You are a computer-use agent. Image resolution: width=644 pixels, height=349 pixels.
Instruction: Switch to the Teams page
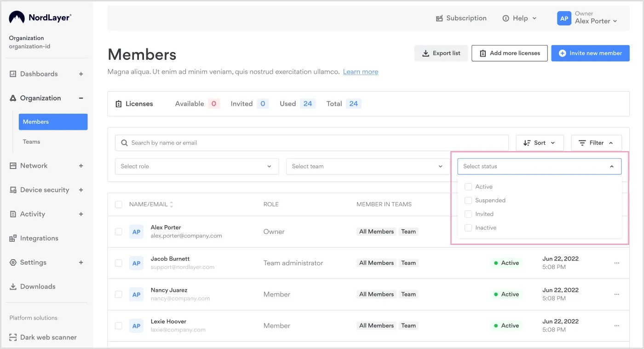[x=31, y=141]
